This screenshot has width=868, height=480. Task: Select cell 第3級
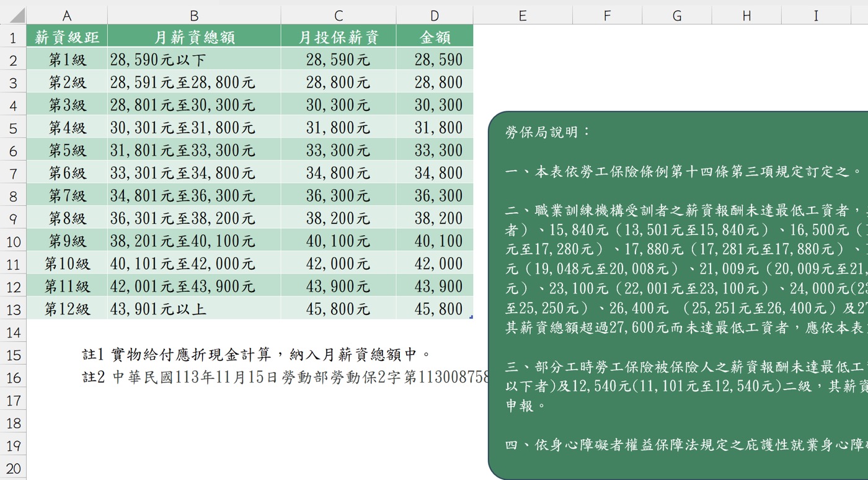pyautogui.click(x=67, y=105)
